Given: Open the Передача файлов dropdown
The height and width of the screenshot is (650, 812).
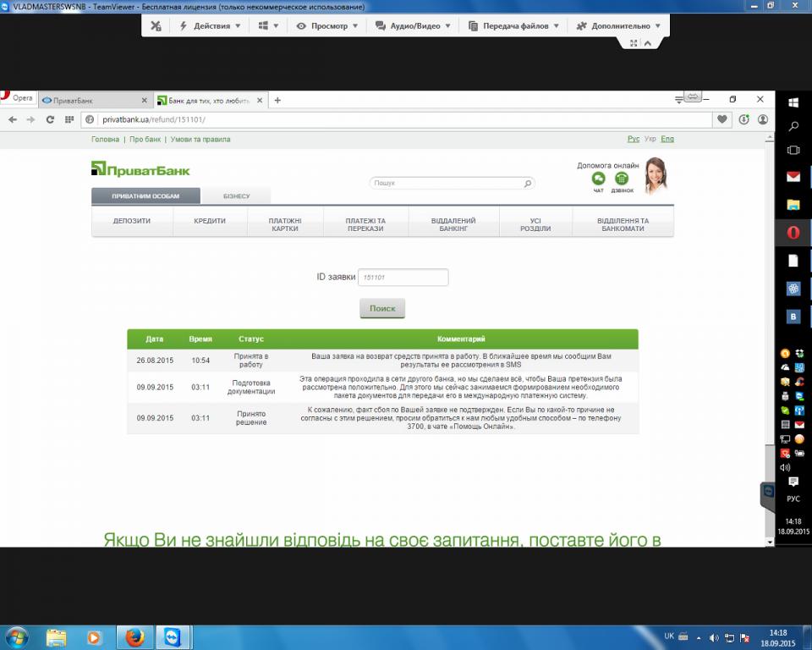Looking at the screenshot, I should click(514, 26).
